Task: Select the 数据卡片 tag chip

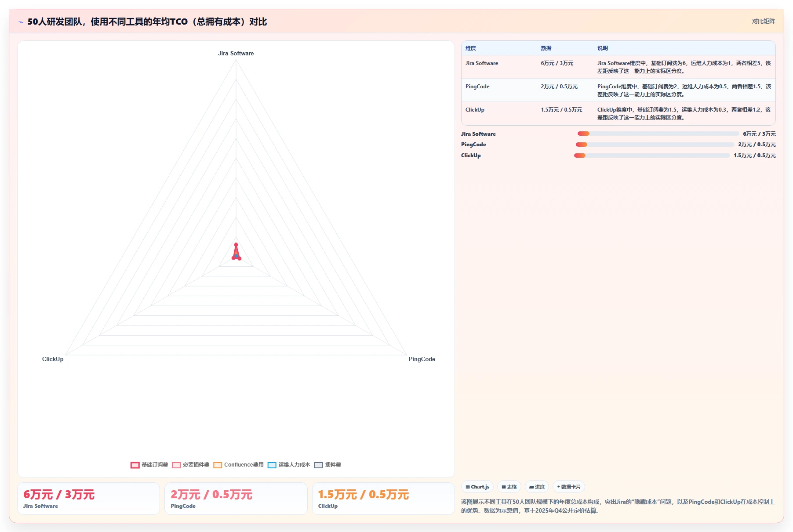Action: point(569,487)
